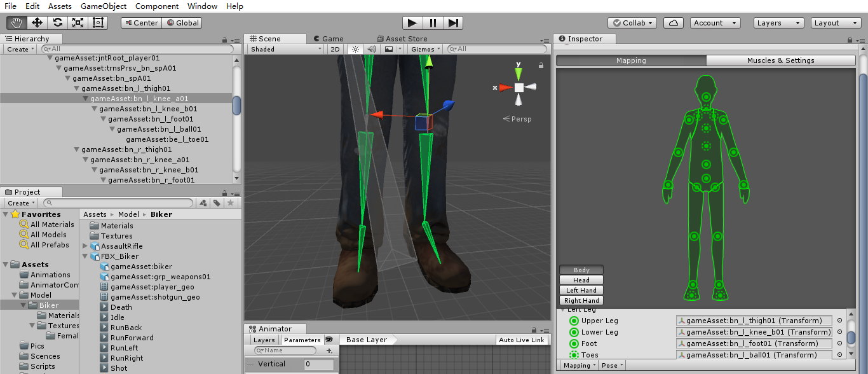Select the Rotate tool
The image size is (868, 374).
coord(57,23)
